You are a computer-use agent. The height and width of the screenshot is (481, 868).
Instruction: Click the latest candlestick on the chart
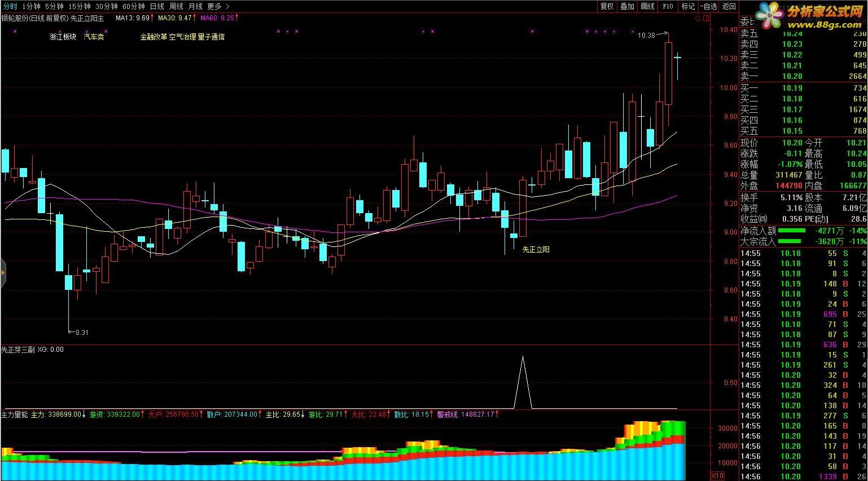pos(677,65)
